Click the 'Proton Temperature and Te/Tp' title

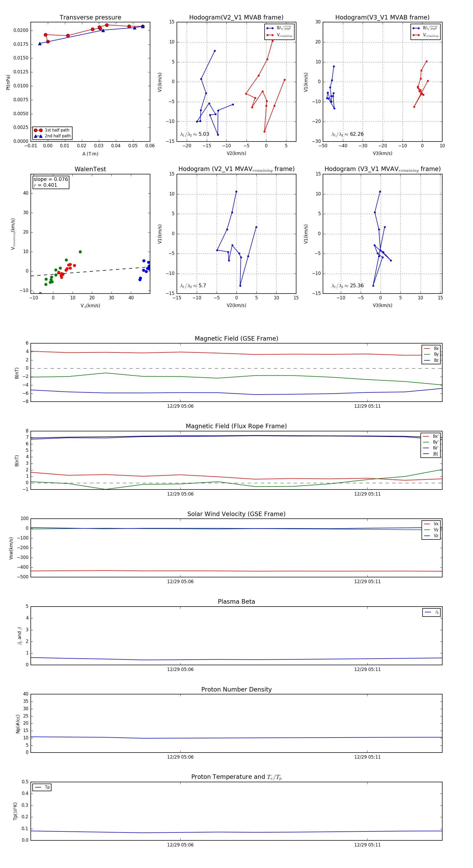(236, 777)
